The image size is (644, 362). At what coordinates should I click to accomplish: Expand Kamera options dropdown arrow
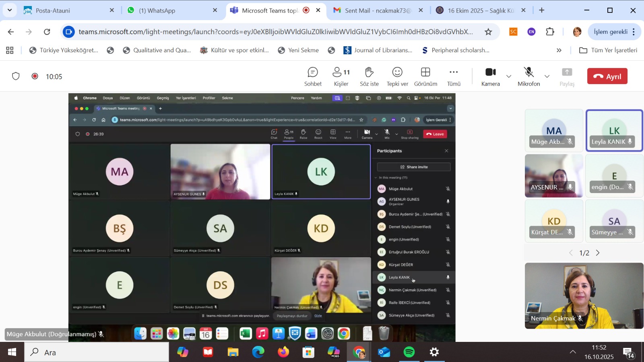[509, 76]
